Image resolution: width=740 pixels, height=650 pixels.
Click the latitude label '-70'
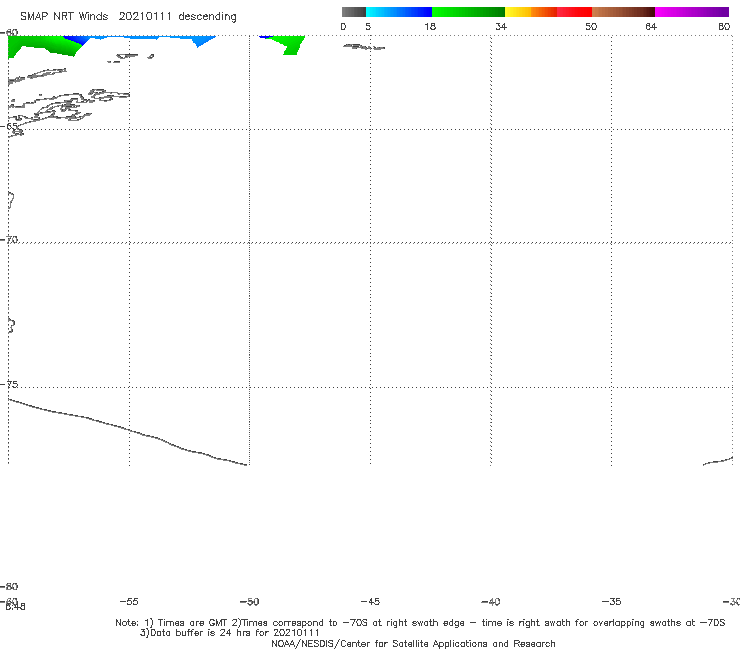click(x=9, y=240)
